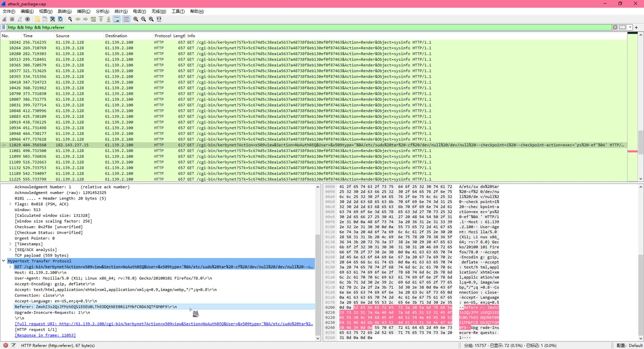Close the current capture file icon
Image resolution: width=644 pixels, height=349 pixels.
(52, 19)
